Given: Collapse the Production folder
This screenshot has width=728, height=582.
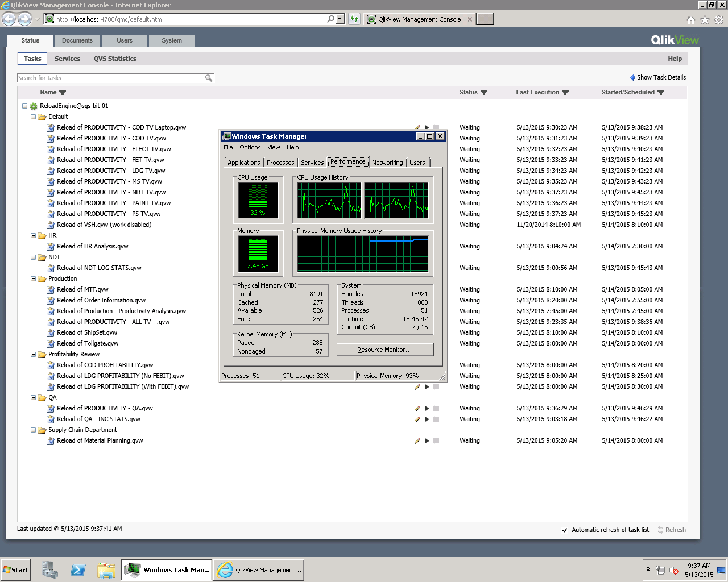Looking at the screenshot, I should [x=33, y=279].
